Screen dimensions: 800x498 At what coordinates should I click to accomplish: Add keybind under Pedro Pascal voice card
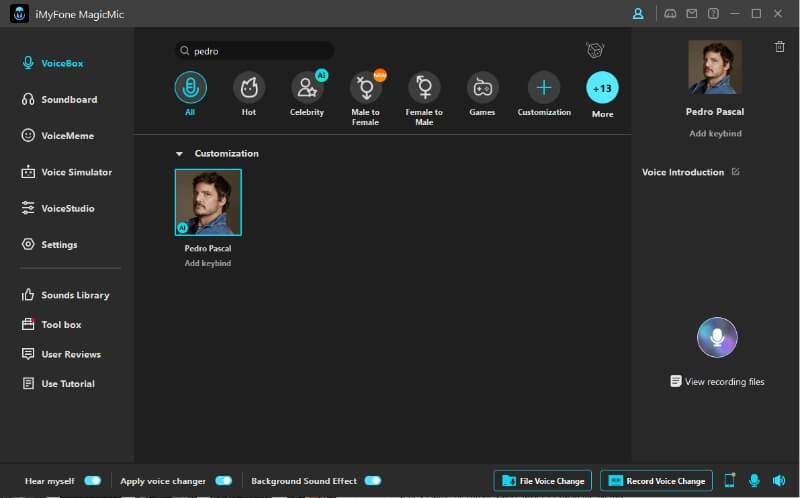(x=208, y=263)
